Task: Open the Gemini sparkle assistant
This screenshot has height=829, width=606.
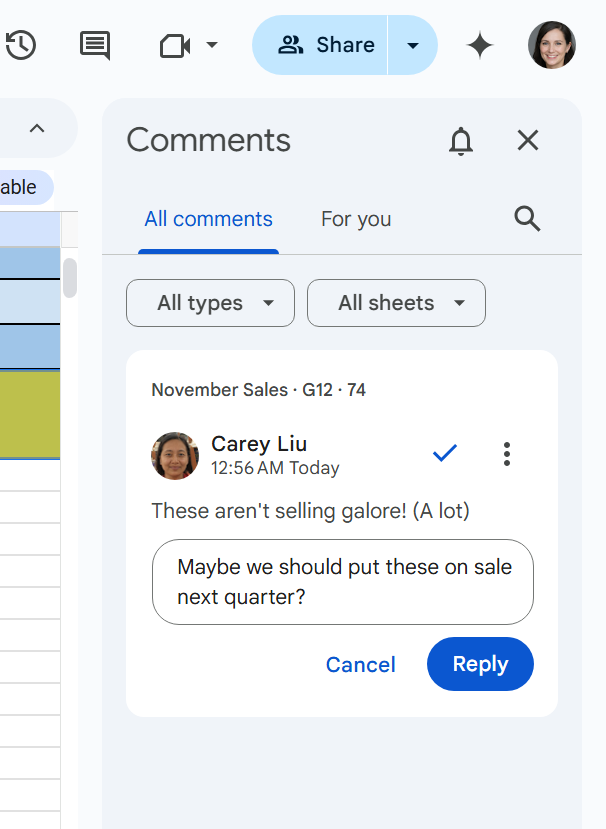Action: pos(480,45)
